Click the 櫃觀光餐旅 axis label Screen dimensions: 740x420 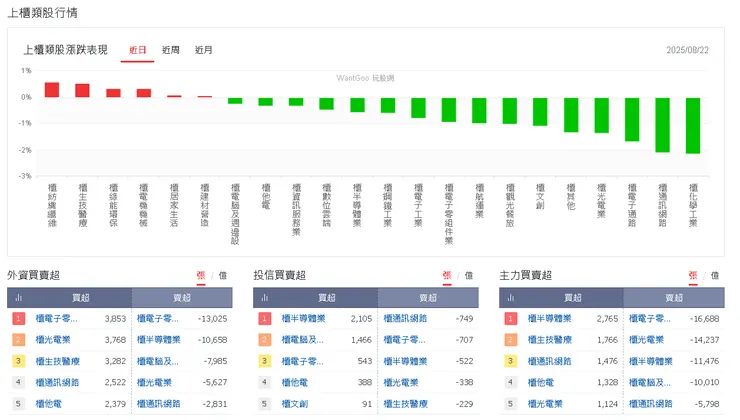tap(510, 205)
